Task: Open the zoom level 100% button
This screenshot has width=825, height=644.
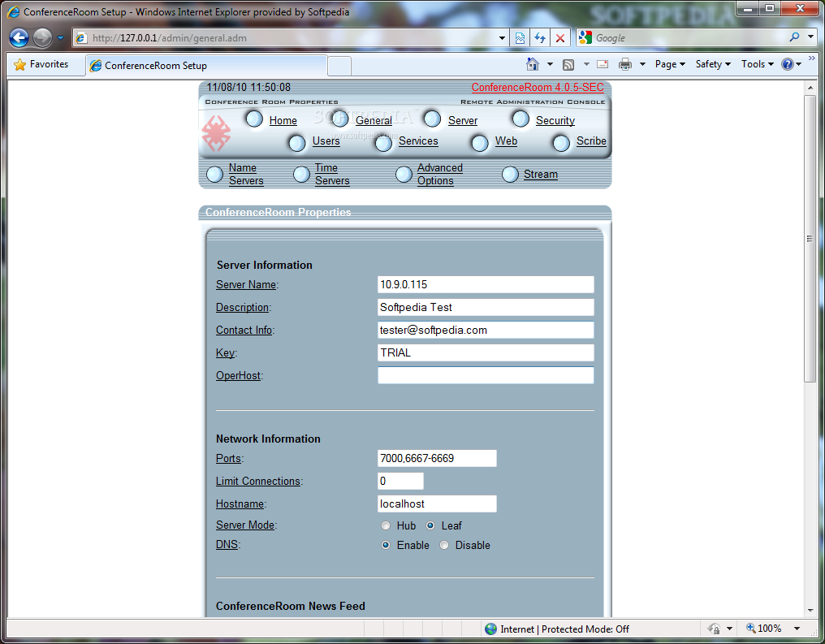Action: 764,629
